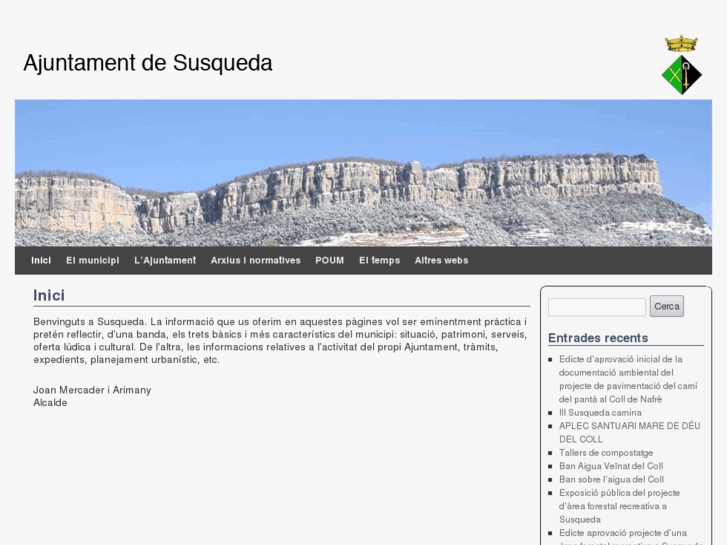Click the word Alcalde under the mayor's name

(x=50, y=403)
